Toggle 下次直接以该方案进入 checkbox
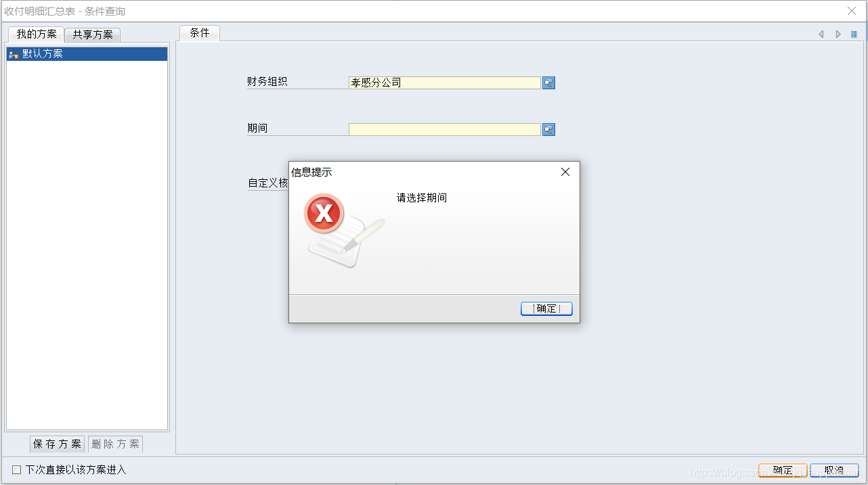The height and width of the screenshot is (485, 868). [17, 469]
